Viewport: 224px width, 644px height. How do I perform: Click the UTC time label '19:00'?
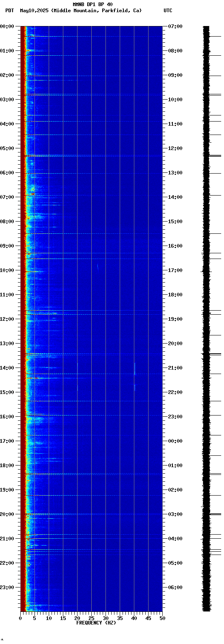[x=175, y=319]
